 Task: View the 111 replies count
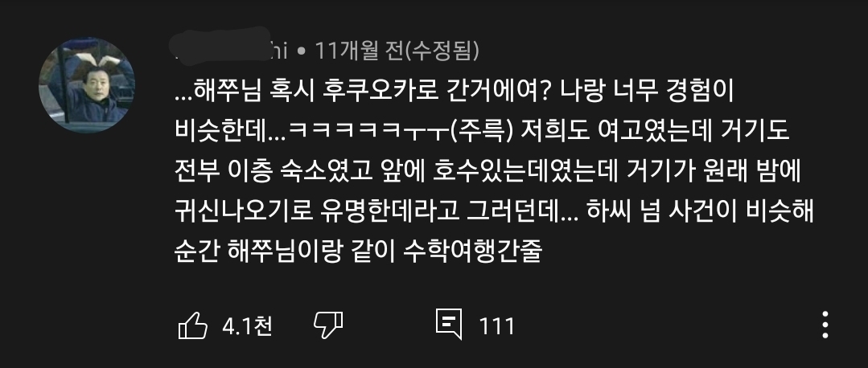(496, 326)
